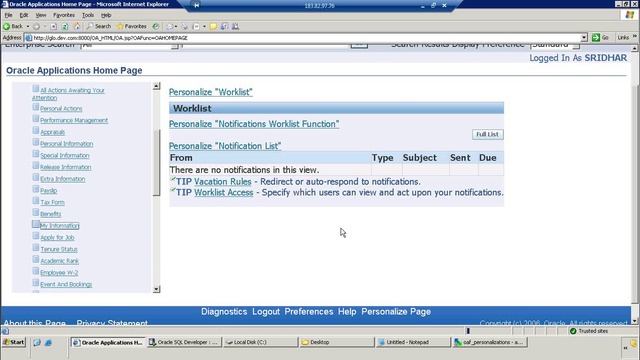Screen dimensions: 640x360
Task: Open Payslip link
Action: coord(49,191)
